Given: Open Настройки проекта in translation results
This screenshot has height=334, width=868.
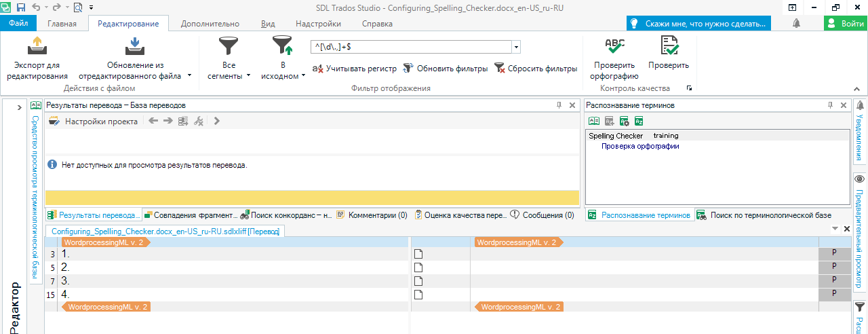Looking at the screenshot, I should pyautogui.click(x=94, y=122).
